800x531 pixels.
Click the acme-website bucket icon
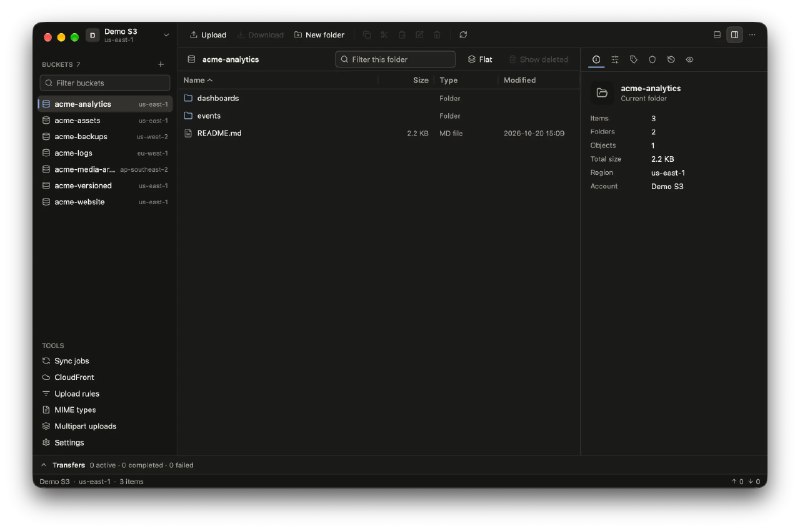[x=46, y=202]
